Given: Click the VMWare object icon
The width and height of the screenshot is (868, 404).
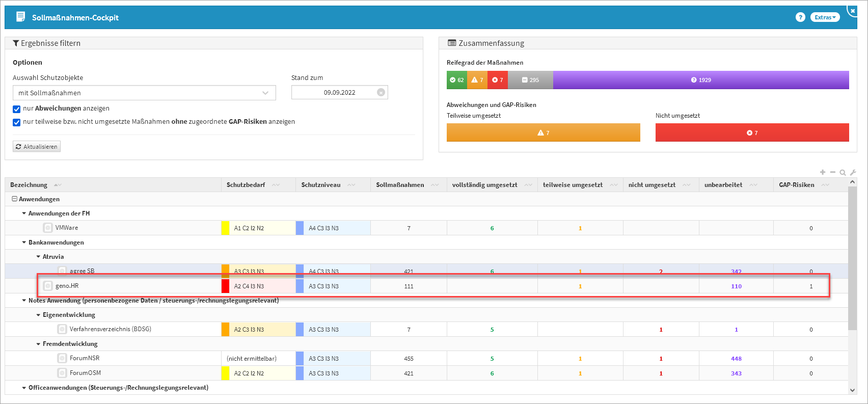Looking at the screenshot, I should 48,228.
